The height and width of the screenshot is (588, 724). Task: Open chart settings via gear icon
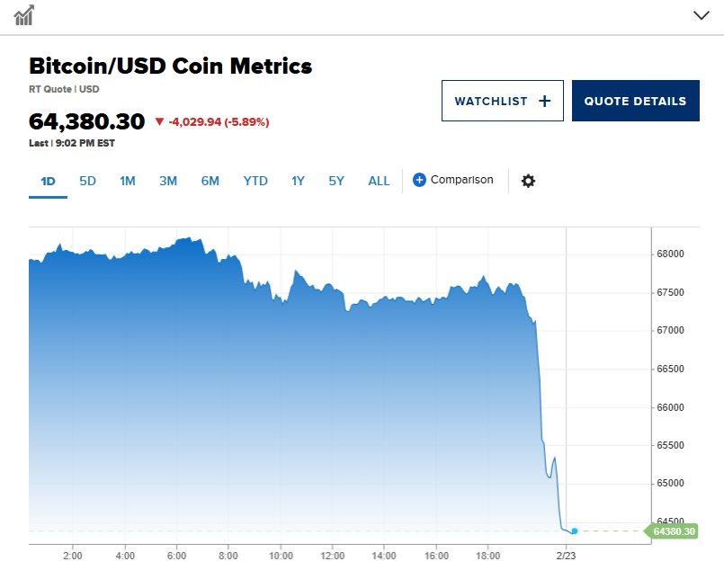(528, 180)
